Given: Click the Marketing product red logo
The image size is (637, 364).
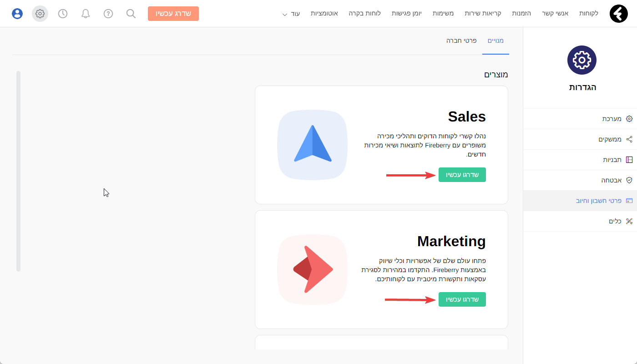Looking at the screenshot, I should (312, 269).
